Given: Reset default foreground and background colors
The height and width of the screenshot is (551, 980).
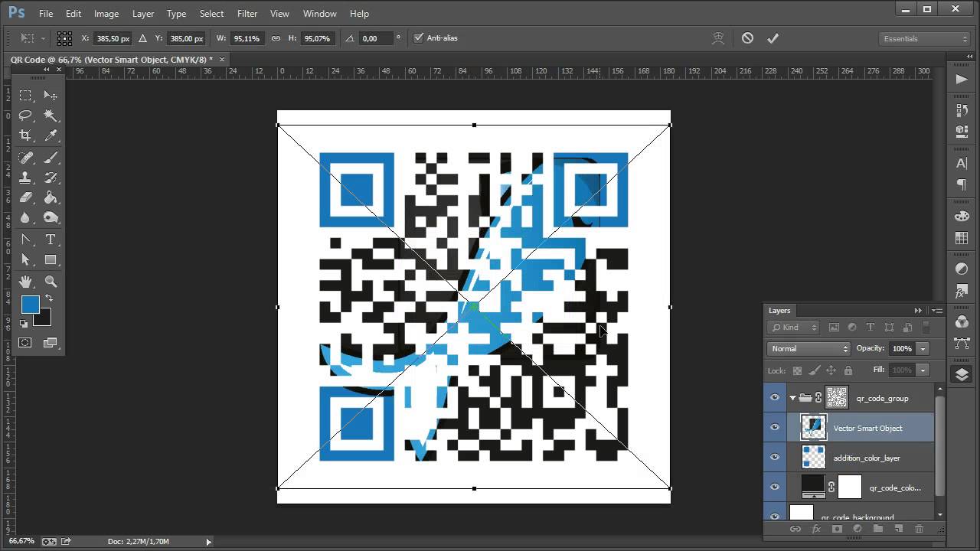Looking at the screenshot, I should (x=24, y=324).
